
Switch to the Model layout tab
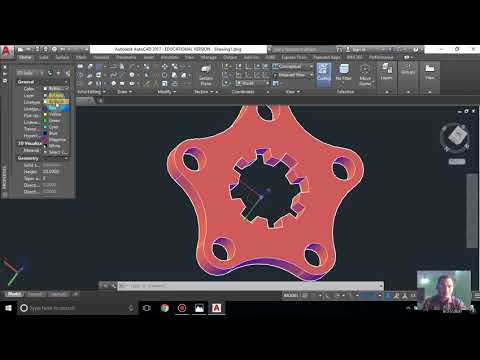[14, 294]
